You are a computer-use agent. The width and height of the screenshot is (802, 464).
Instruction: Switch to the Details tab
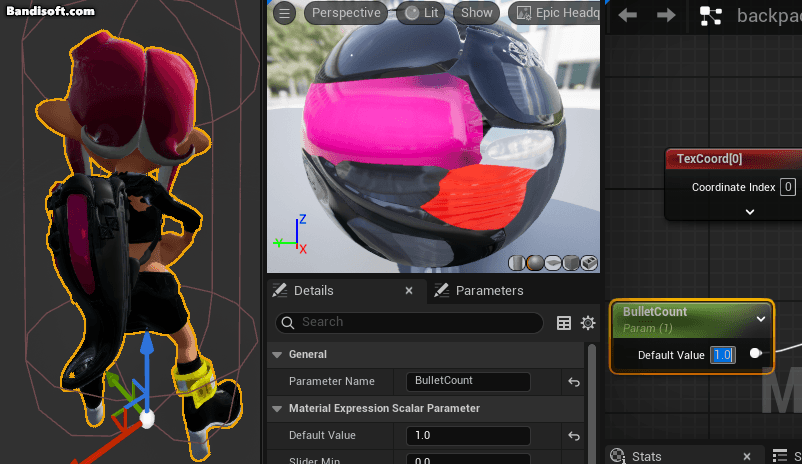pyautogui.click(x=314, y=291)
